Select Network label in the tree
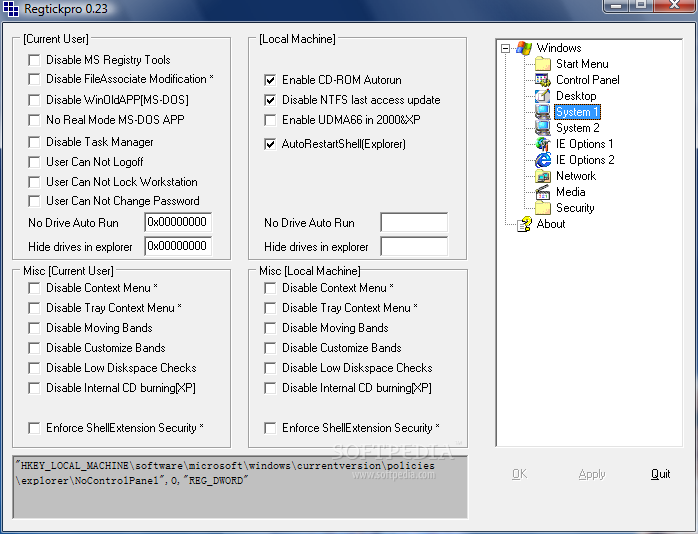Viewport: 698px width, 534px height. pyautogui.click(x=576, y=176)
